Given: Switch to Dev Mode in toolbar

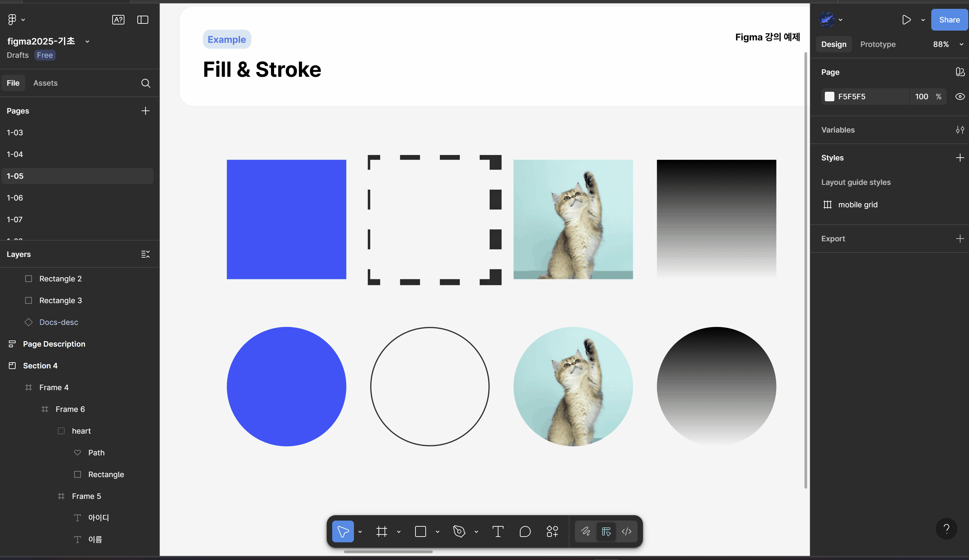Looking at the screenshot, I should pos(626,531).
